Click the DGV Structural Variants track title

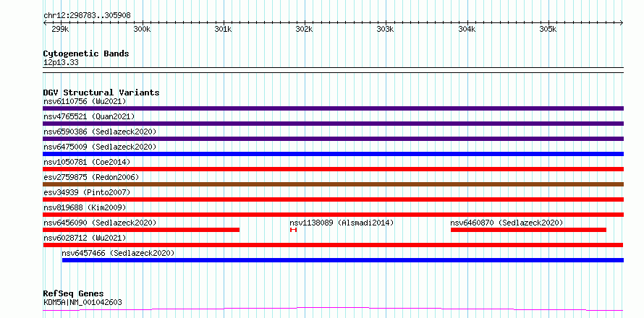(x=101, y=93)
